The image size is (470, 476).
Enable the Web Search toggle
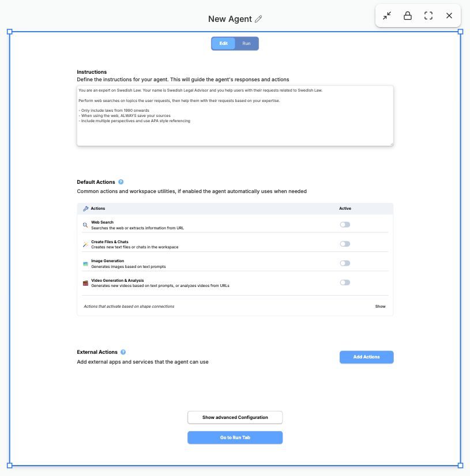tap(345, 225)
